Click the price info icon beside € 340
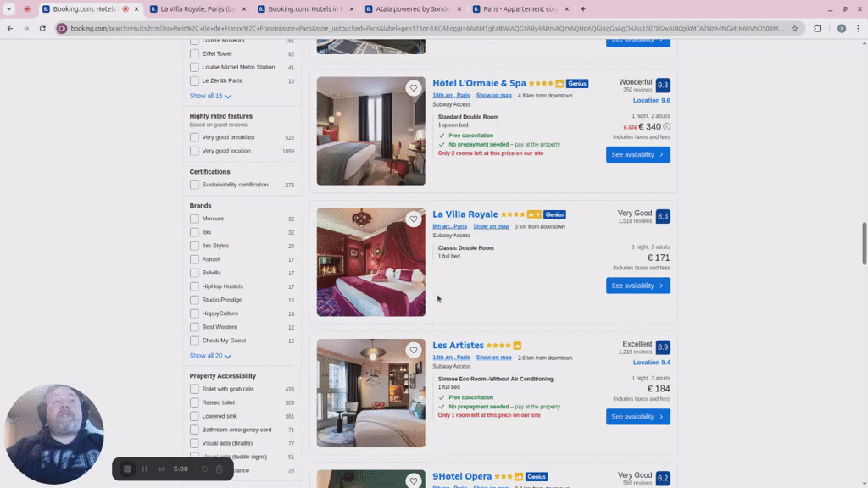Viewport: 868px width, 488px height. click(x=666, y=127)
